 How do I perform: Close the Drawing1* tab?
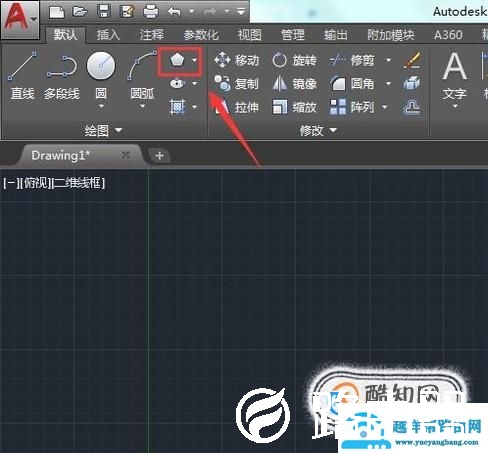coord(126,155)
